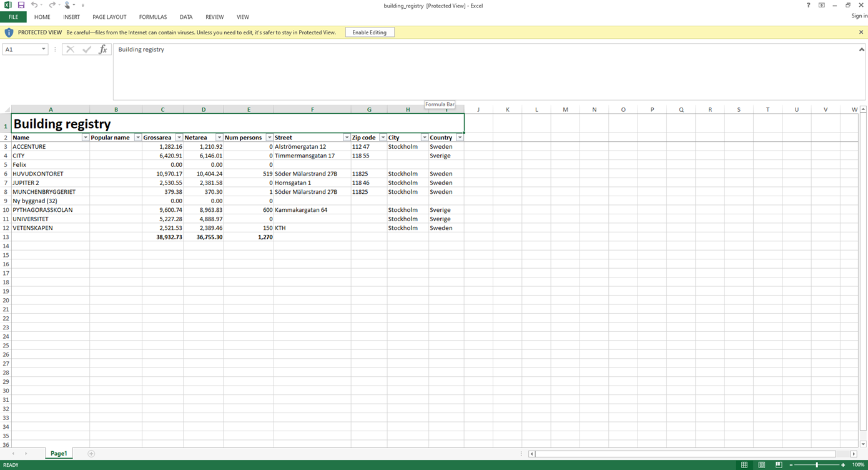
Task: Click the Touch/Mouse Mode icon
Action: [x=67, y=5]
